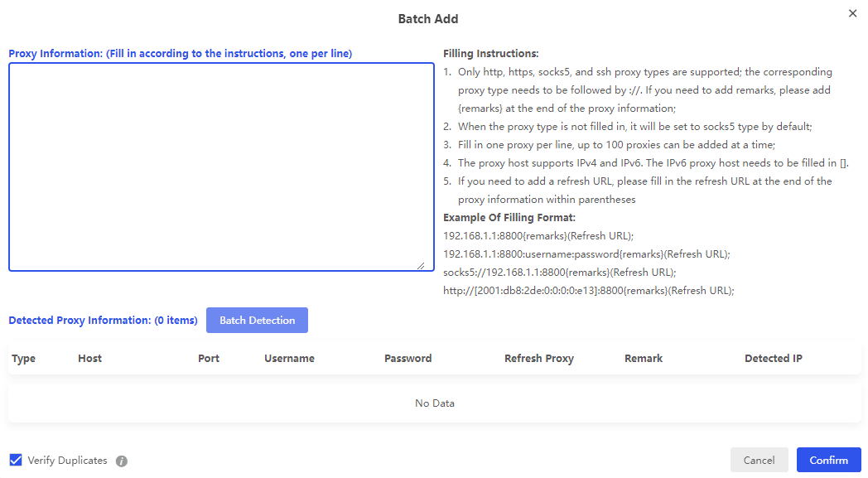
Task: Click the Detected Proxy Information label
Action: (x=103, y=321)
